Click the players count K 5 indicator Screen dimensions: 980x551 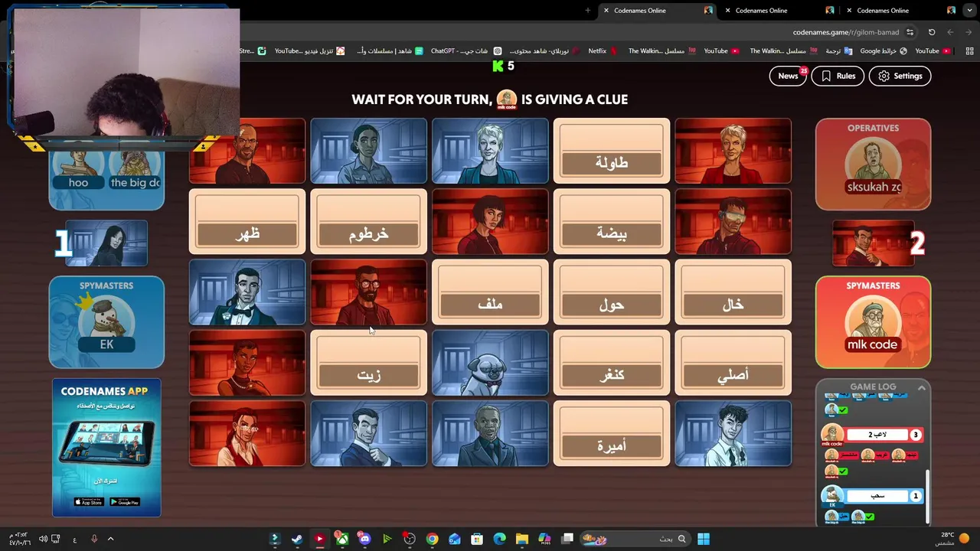pyautogui.click(x=503, y=66)
